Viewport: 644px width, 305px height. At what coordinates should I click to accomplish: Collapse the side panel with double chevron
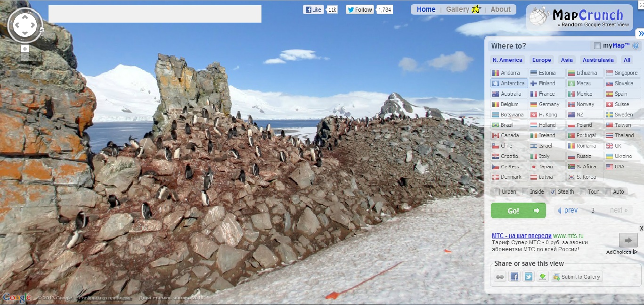pos(640,34)
